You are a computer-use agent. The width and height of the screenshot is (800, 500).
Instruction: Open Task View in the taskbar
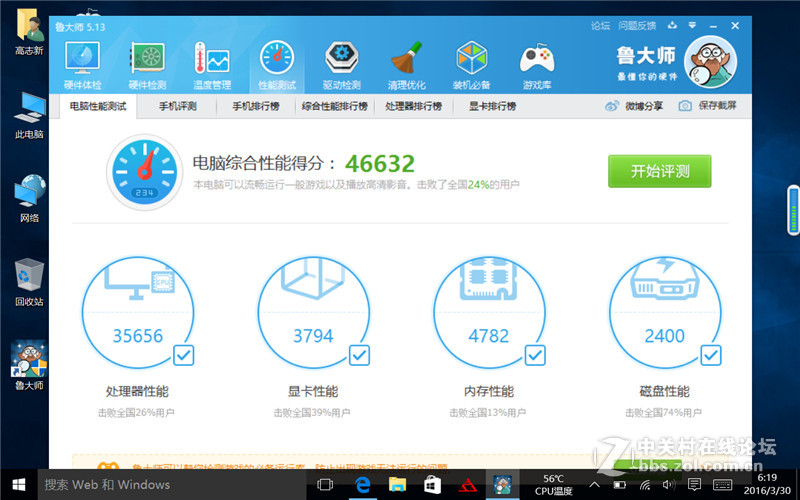coord(325,485)
